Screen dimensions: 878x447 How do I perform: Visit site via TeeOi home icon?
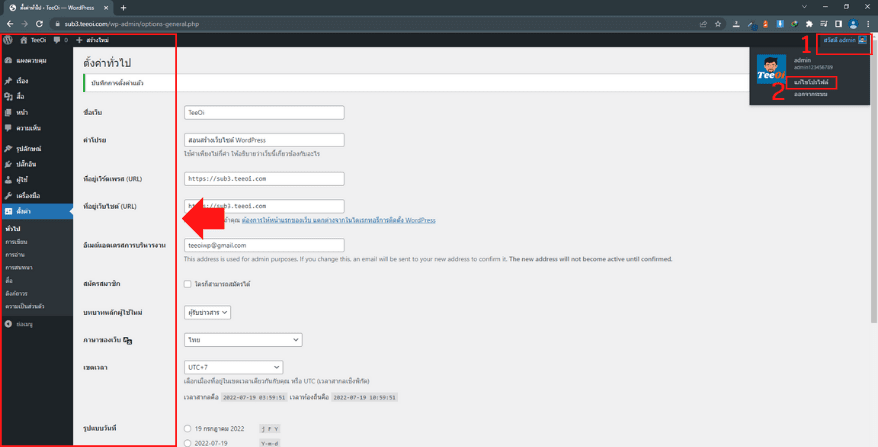pos(24,40)
